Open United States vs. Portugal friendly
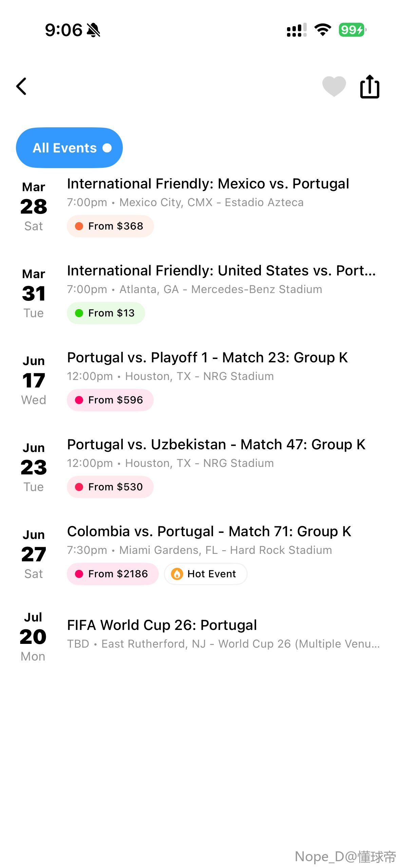400x868 pixels. [x=221, y=271]
